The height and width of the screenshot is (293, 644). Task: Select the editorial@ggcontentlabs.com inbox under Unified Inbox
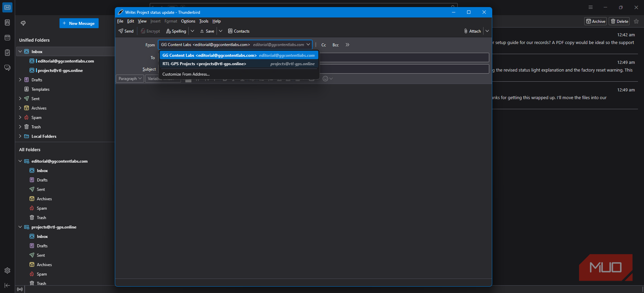coord(66,61)
